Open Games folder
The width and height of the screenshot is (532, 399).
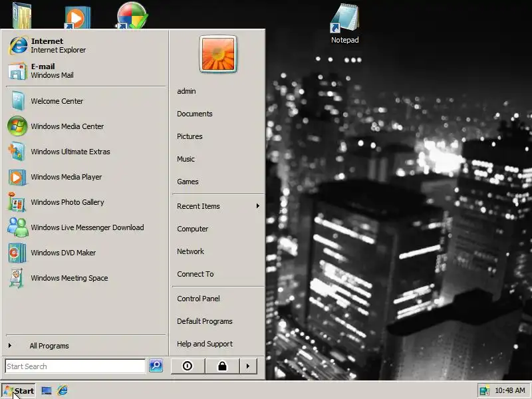pyautogui.click(x=188, y=182)
